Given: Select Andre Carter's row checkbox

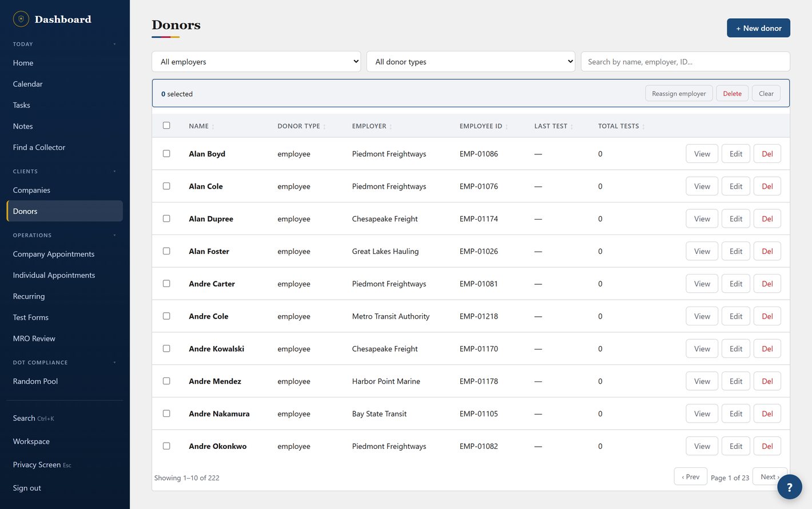Looking at the screenshot, I should pyautogui.click(x=166, y=283).
